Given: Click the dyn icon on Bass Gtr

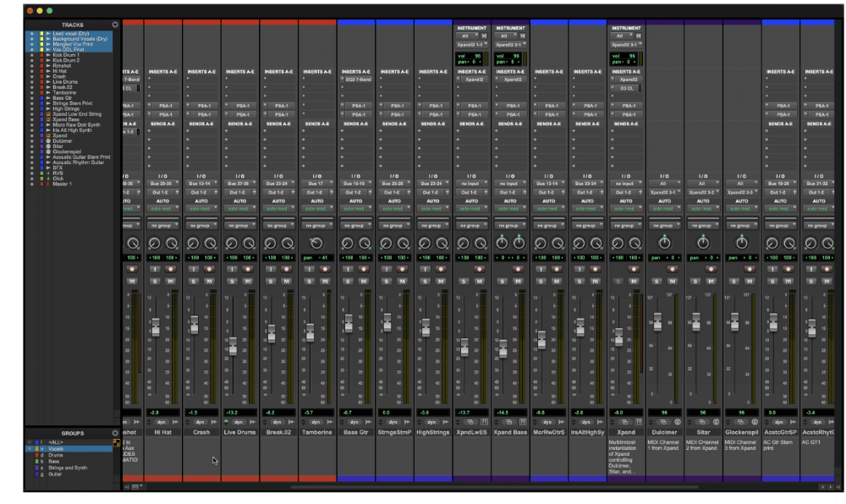Looking at the screenshot, I should click(x=355, y=421).
